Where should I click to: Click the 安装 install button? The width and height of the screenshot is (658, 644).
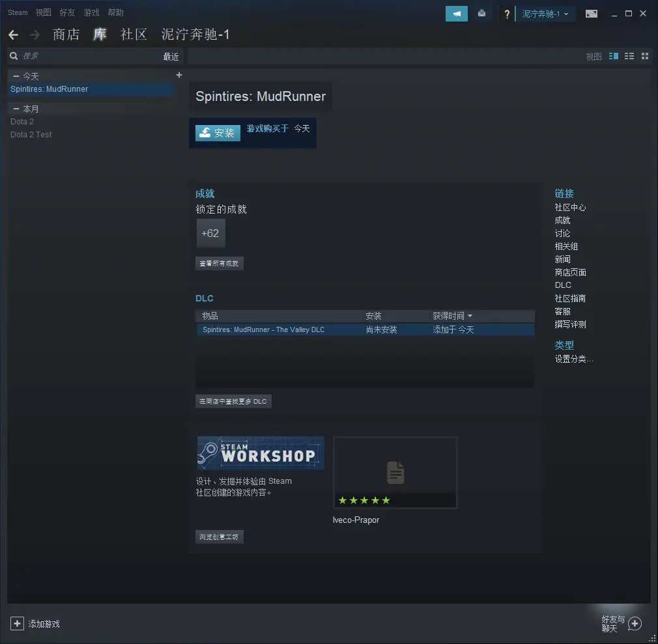(218, 133)
